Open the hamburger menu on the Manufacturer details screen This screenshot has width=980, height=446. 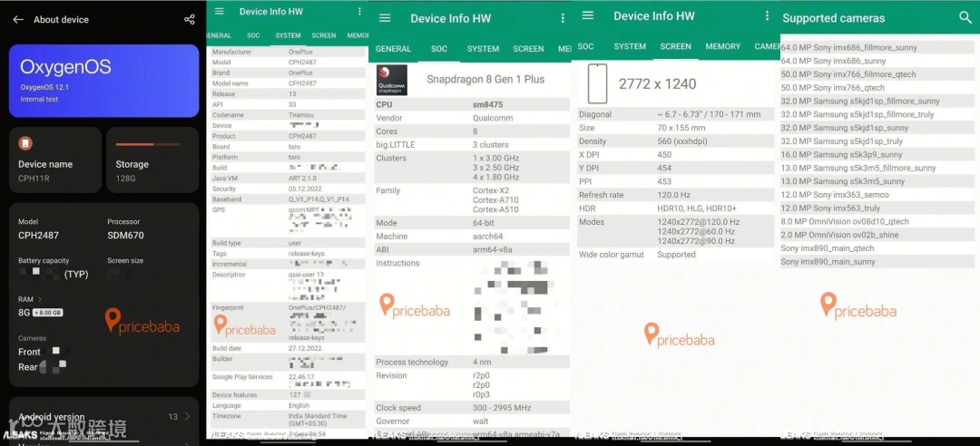click(219, 11)
